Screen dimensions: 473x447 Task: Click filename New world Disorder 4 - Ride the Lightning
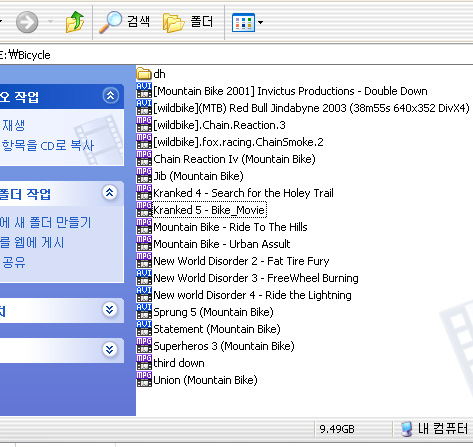[x=252, y=295]
